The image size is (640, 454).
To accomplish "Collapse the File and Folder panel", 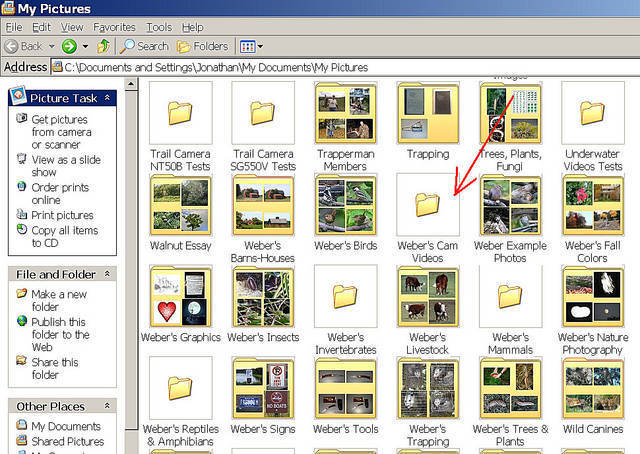I will point(107,274).
